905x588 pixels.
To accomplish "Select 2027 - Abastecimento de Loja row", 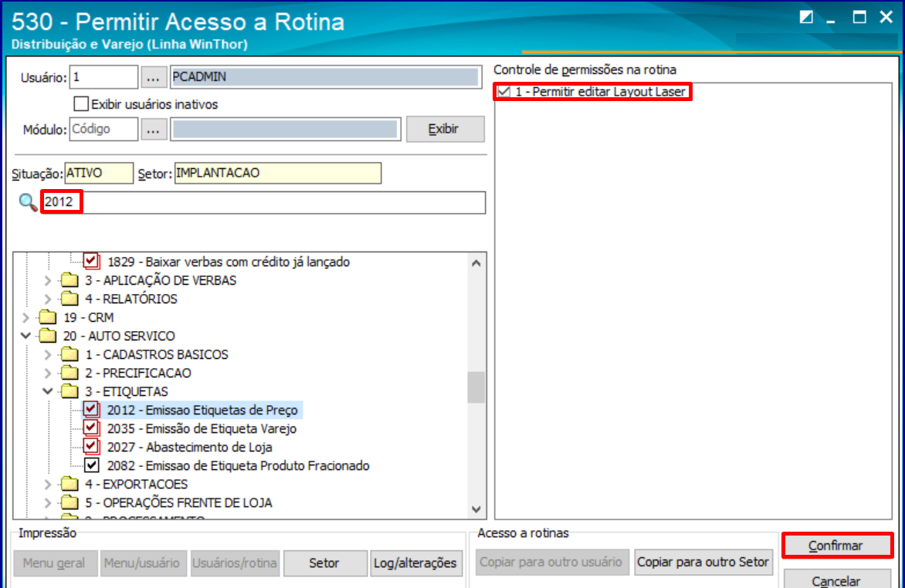I will coord(189,448).
